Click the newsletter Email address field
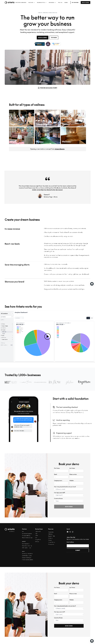Screen dimensions: 95x644 (x=78, y=546)
